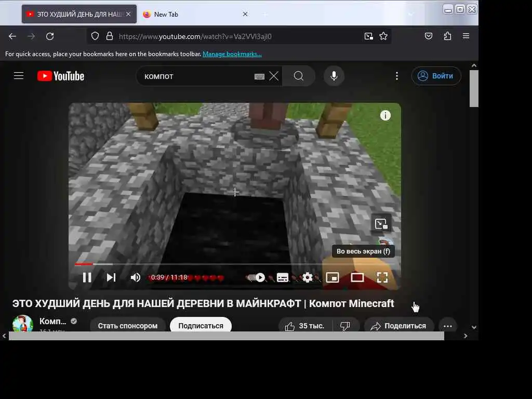Enable theater mode view
Screen dimensions: 532x399
coord(357,277)
